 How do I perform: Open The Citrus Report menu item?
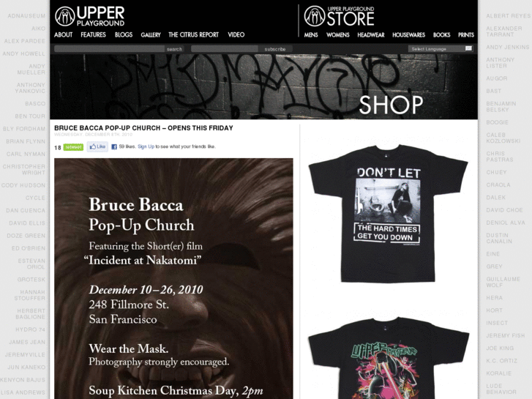[193, 34]
